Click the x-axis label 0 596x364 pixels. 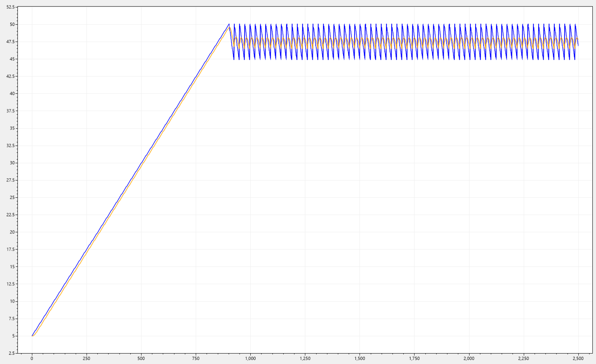(32, 358)
